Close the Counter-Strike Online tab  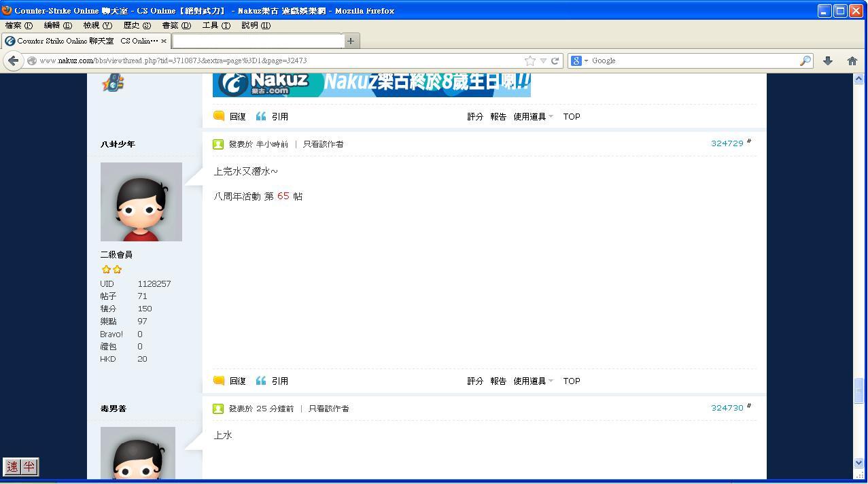[x=164, y=41]
